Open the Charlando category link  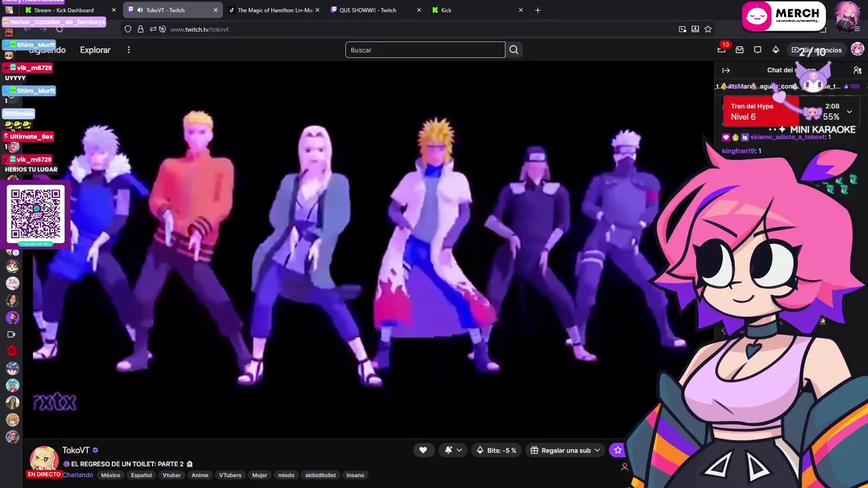pyautogui.click(x=77, y=475)
